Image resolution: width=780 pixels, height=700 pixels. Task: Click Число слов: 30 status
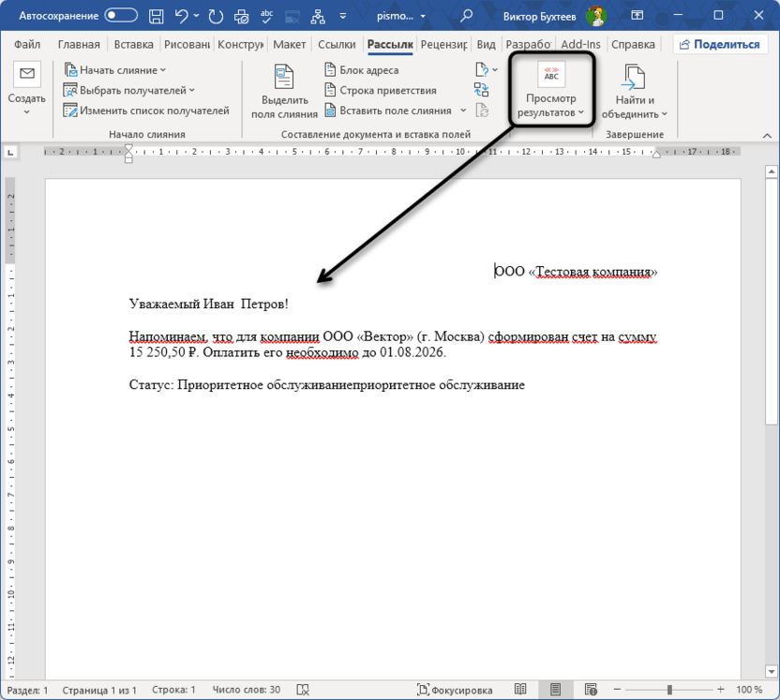247,690
